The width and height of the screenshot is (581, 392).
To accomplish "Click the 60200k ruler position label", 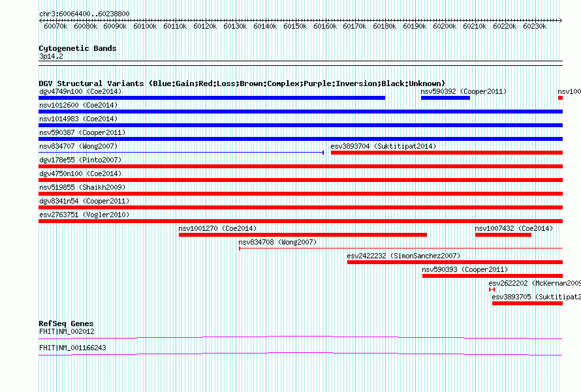I will coord(445,26).
